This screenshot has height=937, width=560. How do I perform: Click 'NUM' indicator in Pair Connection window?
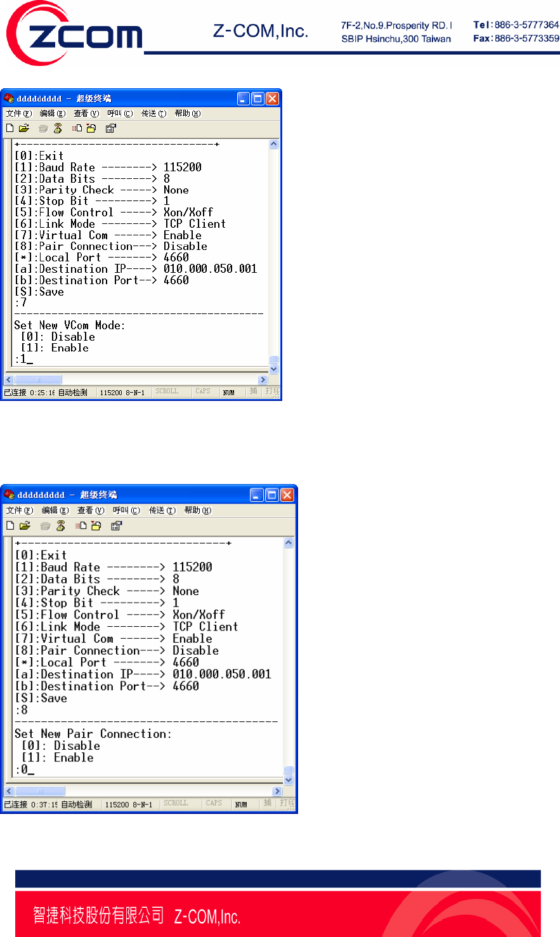241,804
